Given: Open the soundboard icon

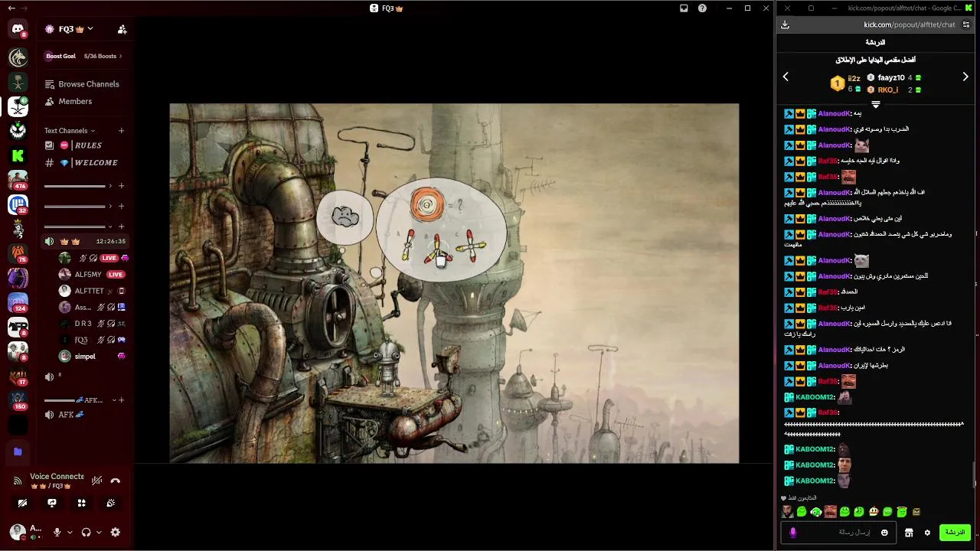Looking at the screenshot, I should 111,503.
